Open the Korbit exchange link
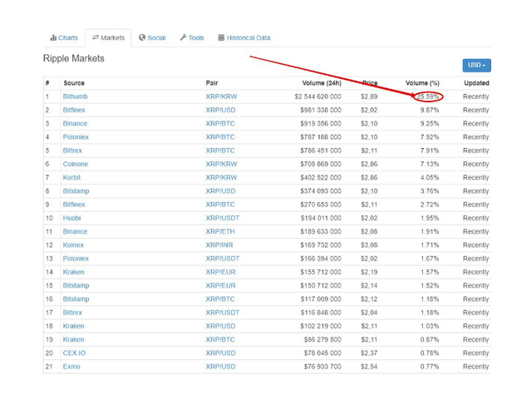The width and height of the screenshot is (532, 395). coord(71,177)
